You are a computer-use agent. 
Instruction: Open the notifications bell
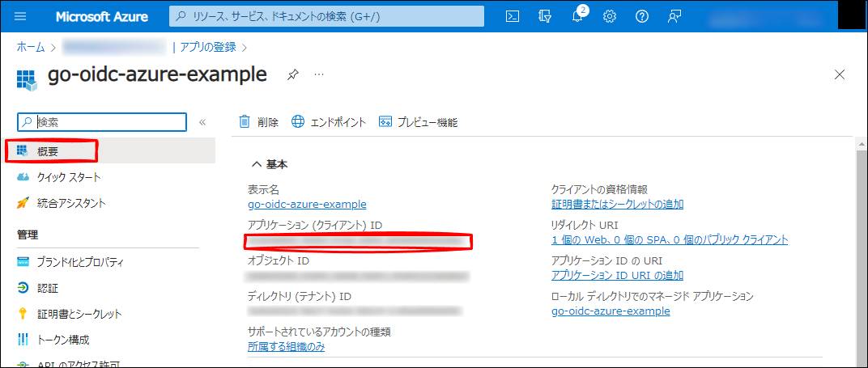[x=577, y=17]
